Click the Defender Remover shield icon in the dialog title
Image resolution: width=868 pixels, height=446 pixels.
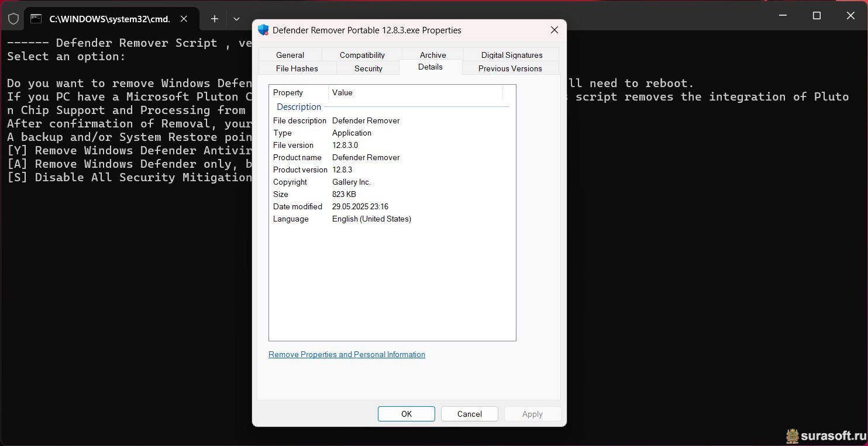(x=263, y=30)
